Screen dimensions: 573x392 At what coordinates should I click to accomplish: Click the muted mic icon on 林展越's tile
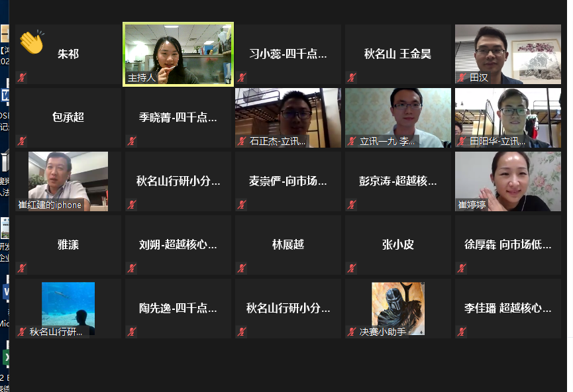click(x=242, y=268)
